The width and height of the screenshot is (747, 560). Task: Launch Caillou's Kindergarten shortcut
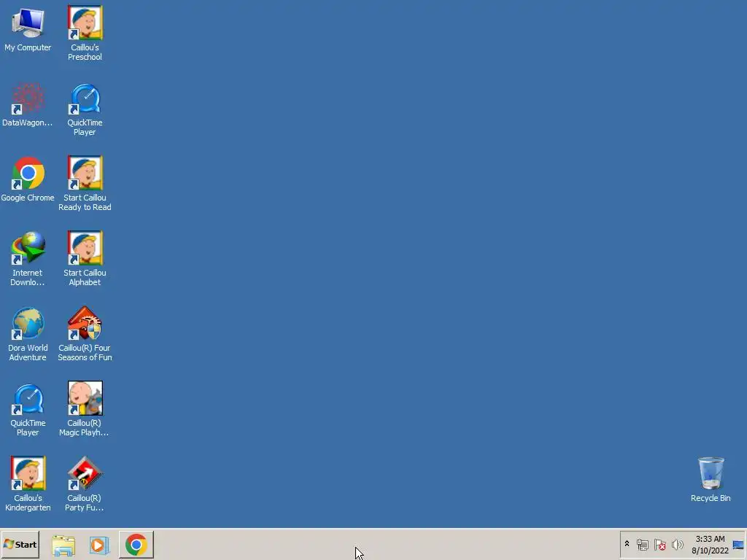pyautogui.click(x=28, y=484)
